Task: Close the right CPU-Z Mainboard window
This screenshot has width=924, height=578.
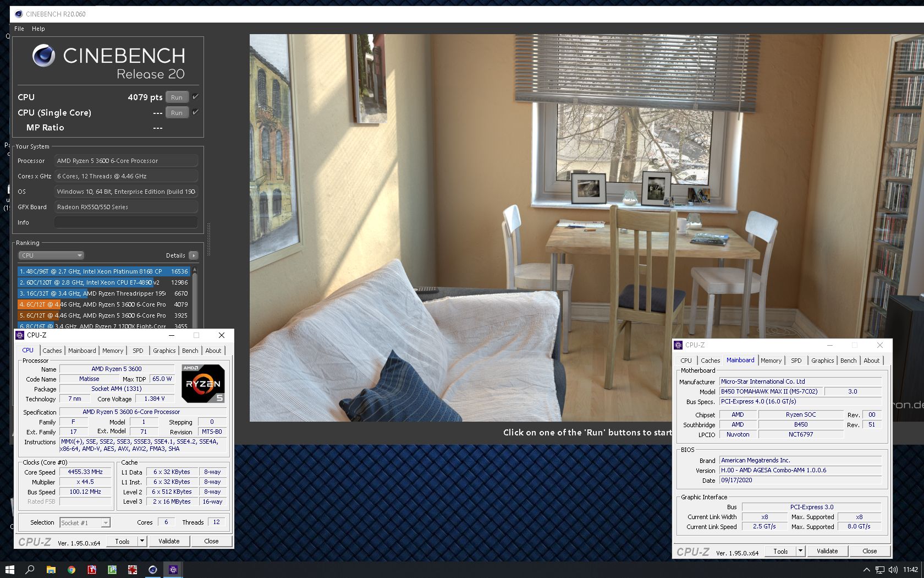Action: (x=879, y=345)
